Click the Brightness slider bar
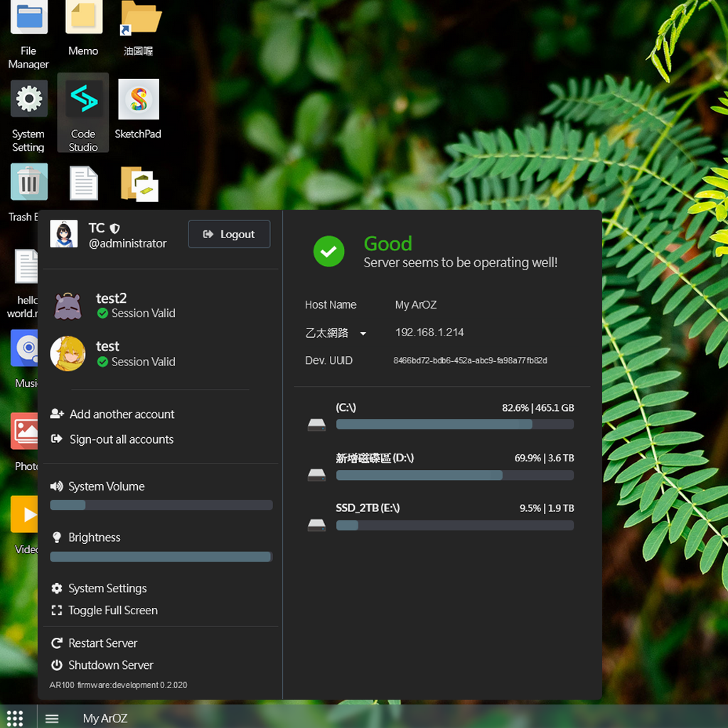This screenshot has height=728, width=728. 161,557
